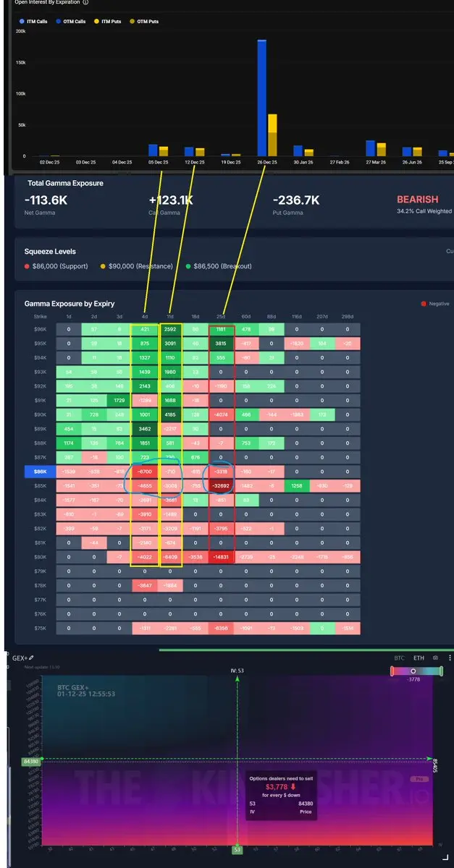Select the $80K strike row label
The width and height of the screenshot is (454, 868).
[40, 556]
